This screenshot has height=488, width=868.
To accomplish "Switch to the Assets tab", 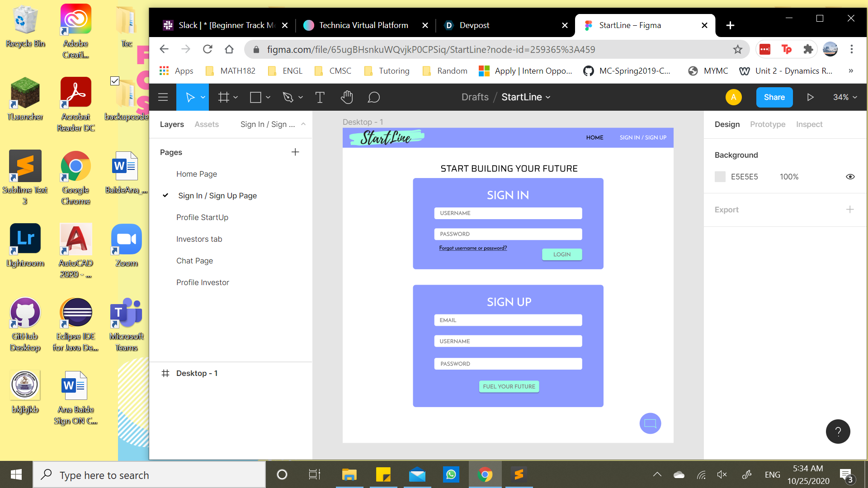I will click(x=207, y=124).
